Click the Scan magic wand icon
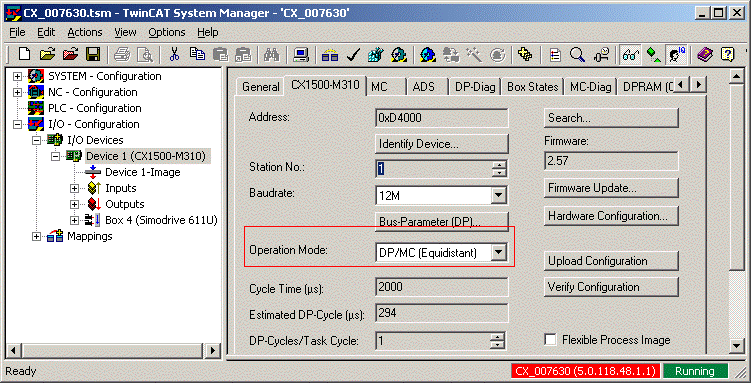Viewport: 751px width, 383px height. point(474,55)
